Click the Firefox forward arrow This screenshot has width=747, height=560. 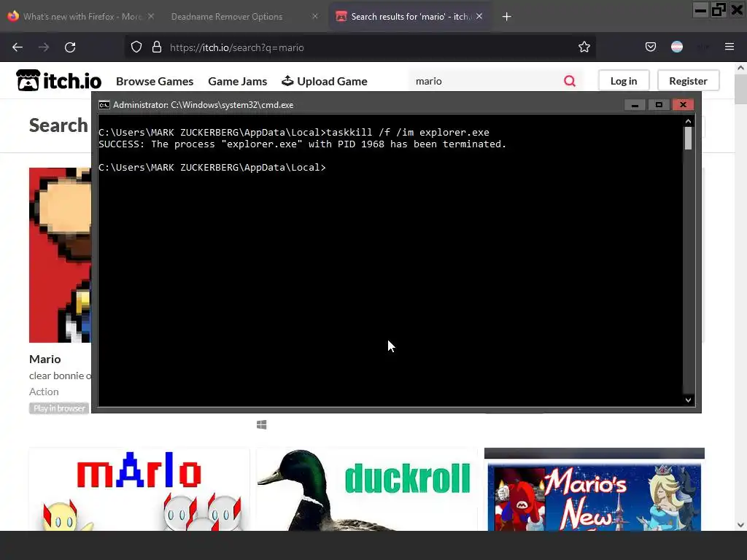click(x=44, y=47)
